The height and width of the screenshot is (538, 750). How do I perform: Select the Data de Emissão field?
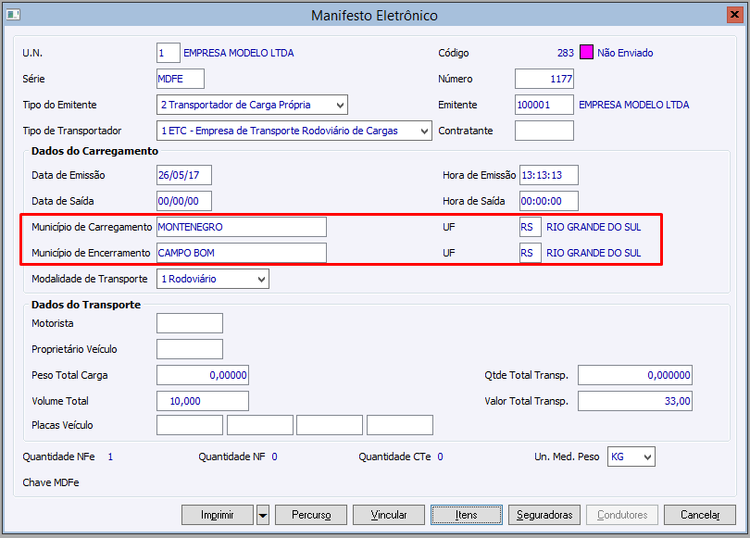[184, 175]
